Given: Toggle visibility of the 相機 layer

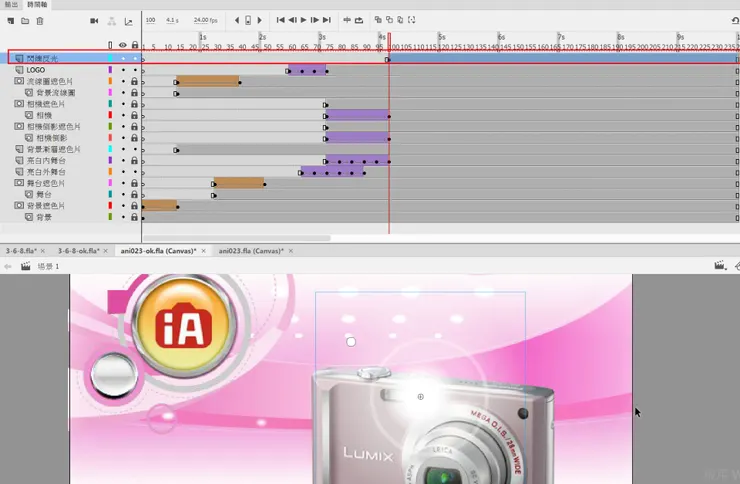Looking at the screenshot, I should (x=123, y=115).
